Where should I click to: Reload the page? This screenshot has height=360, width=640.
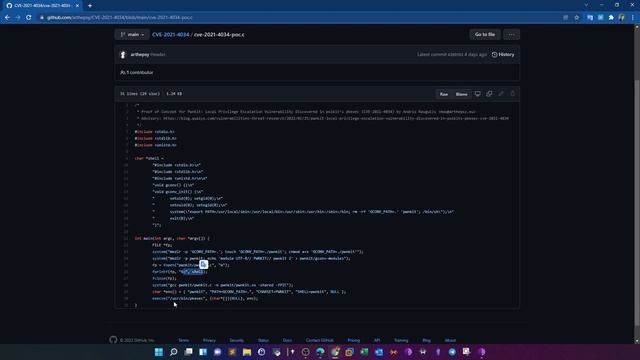[29, 18]
